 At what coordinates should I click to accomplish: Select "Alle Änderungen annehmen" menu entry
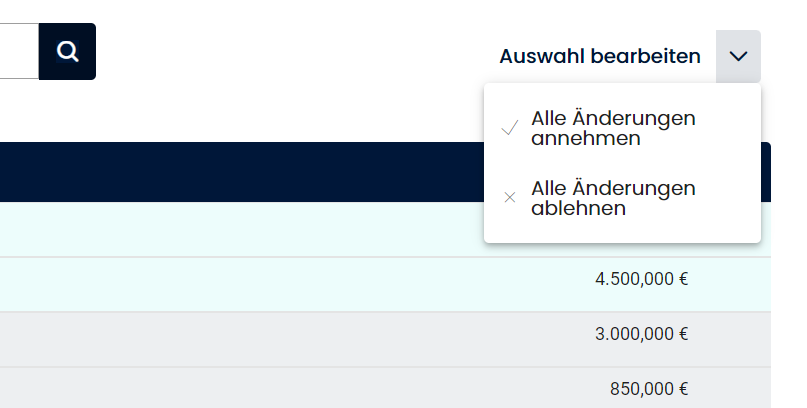[613, 128]
